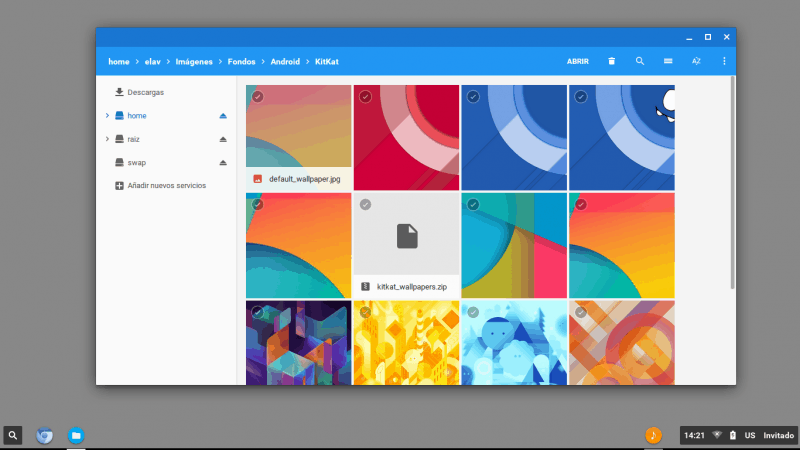Toggle the checkmark on default_wallpaper.jpg thumbnail

pos(258,97)
